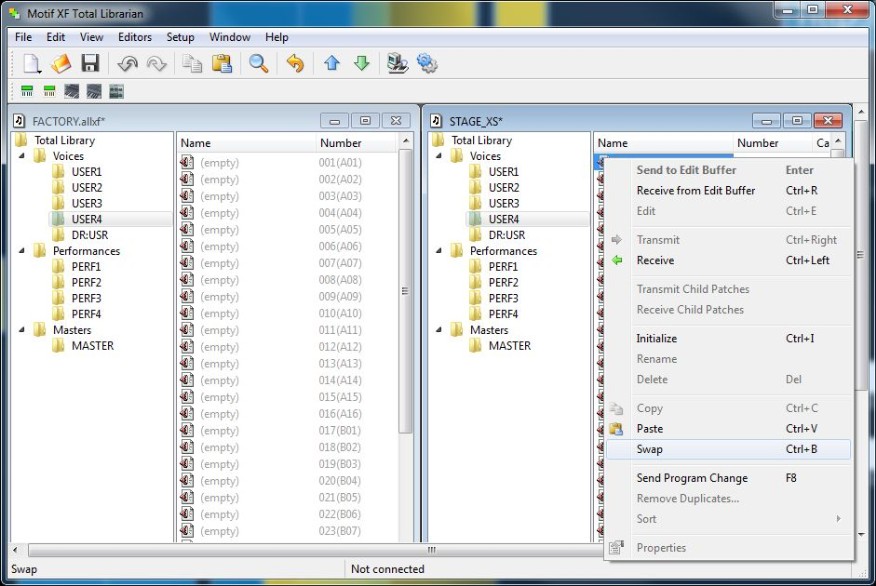Click the context menu's Receive entry with the green arrow
This screenshot has height=586, width=876.
click(x=729, y=260)
